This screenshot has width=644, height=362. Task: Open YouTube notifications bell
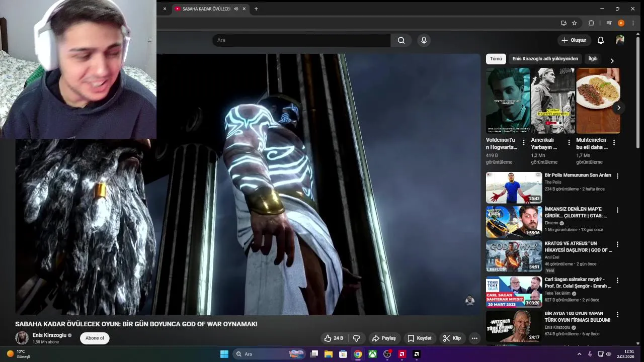600,40
